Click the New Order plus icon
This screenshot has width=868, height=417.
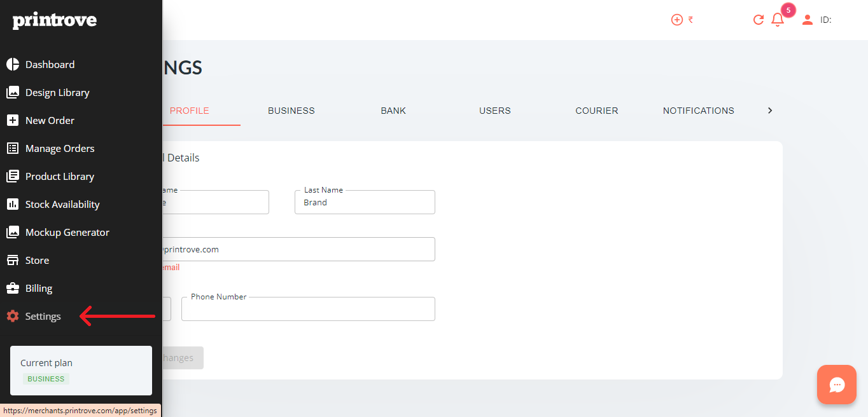tap(13, 120)
